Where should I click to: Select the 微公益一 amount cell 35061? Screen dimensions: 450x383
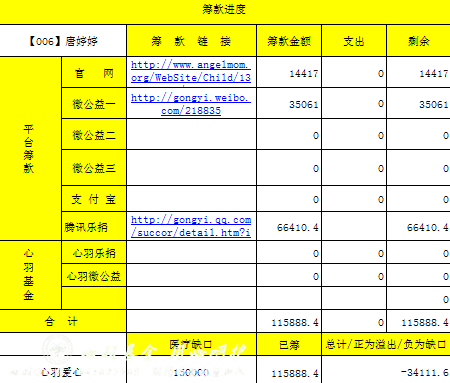289,103
